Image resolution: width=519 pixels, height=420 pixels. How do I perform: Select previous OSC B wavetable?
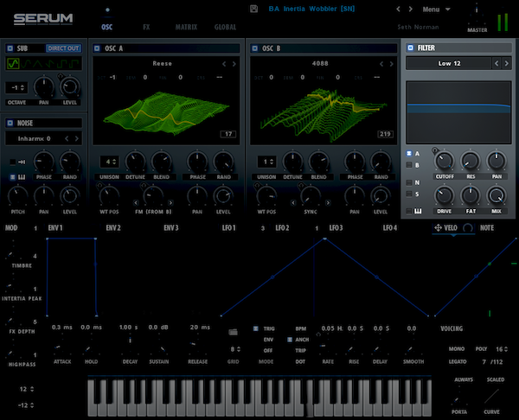pos(381,64)
